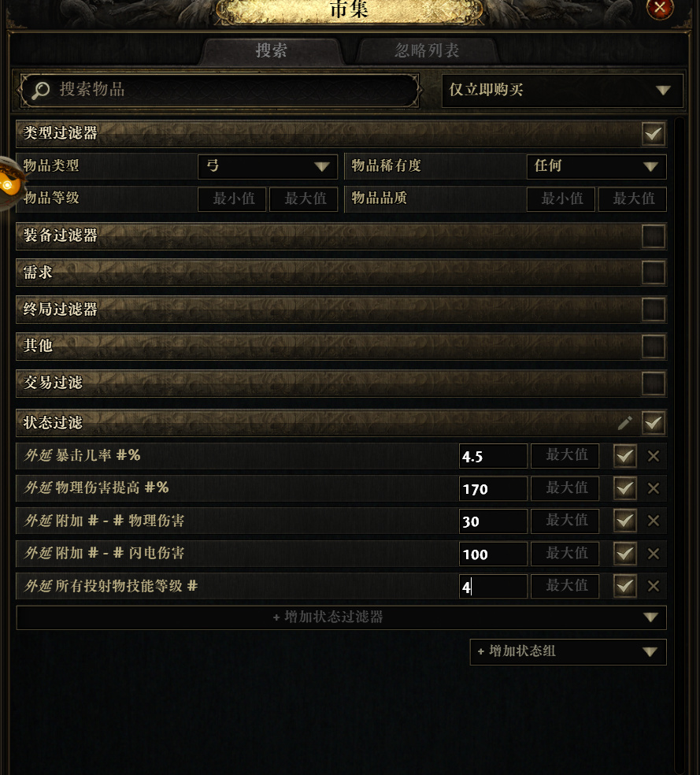Uncheck the 类型过滤器 checkbox
Viewport: 700px width, 775px height.
coord(653,133)
